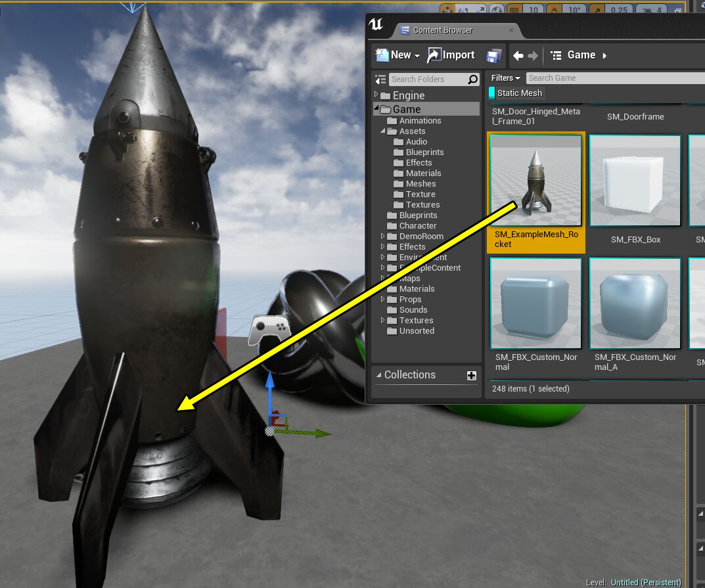The height and width of the screenshot is (588, 705).
Task: Add a new collection with plus icon
Action: pyautogui.click(x=471, y=375)
